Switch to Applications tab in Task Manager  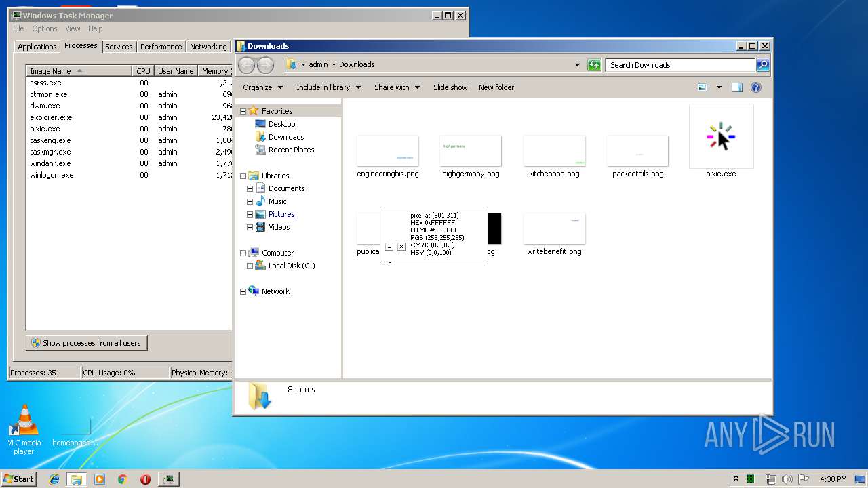coord(37,47)
